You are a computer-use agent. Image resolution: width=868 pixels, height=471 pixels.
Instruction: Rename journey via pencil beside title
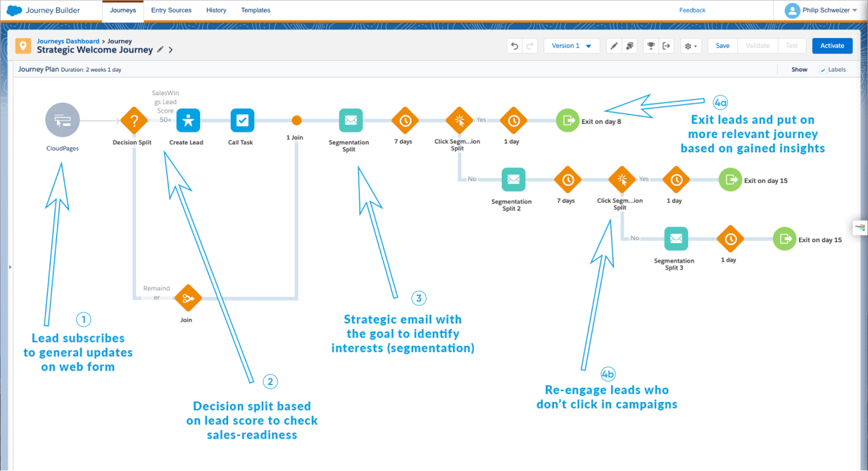point(160,50)
